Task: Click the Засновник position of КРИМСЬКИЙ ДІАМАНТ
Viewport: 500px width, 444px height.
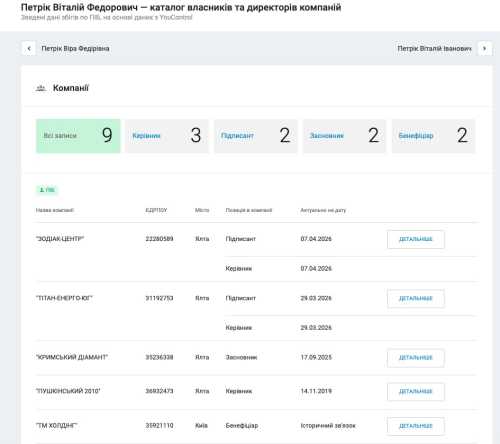Action: (x=241, y=357)
